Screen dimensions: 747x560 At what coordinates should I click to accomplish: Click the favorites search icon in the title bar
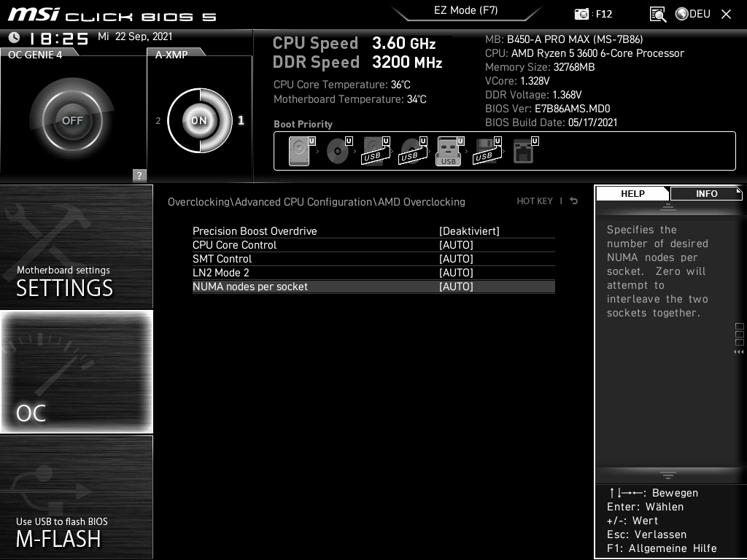coord(657,14)
